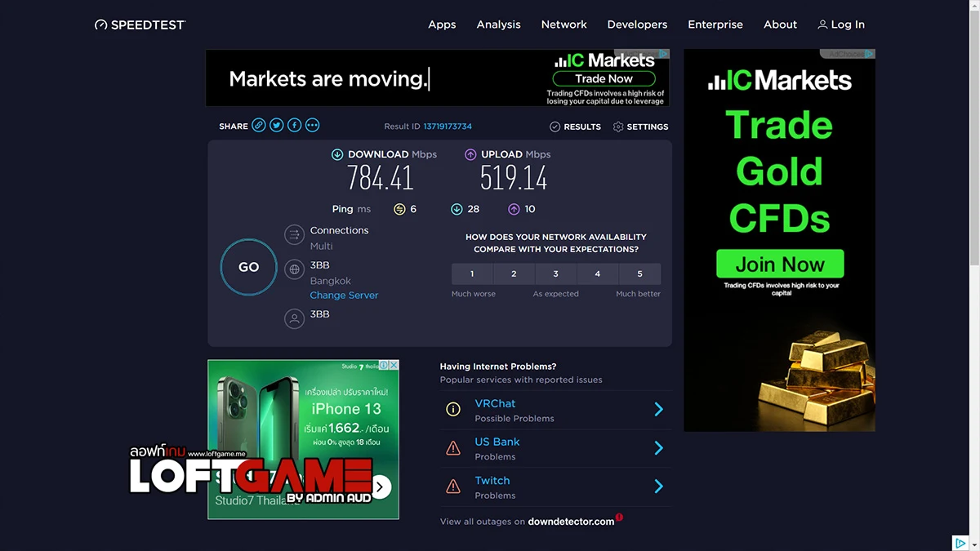Screen dimensions: 980x551
Task: Click Trade Now on banner ad
Action: pos(604,79)
